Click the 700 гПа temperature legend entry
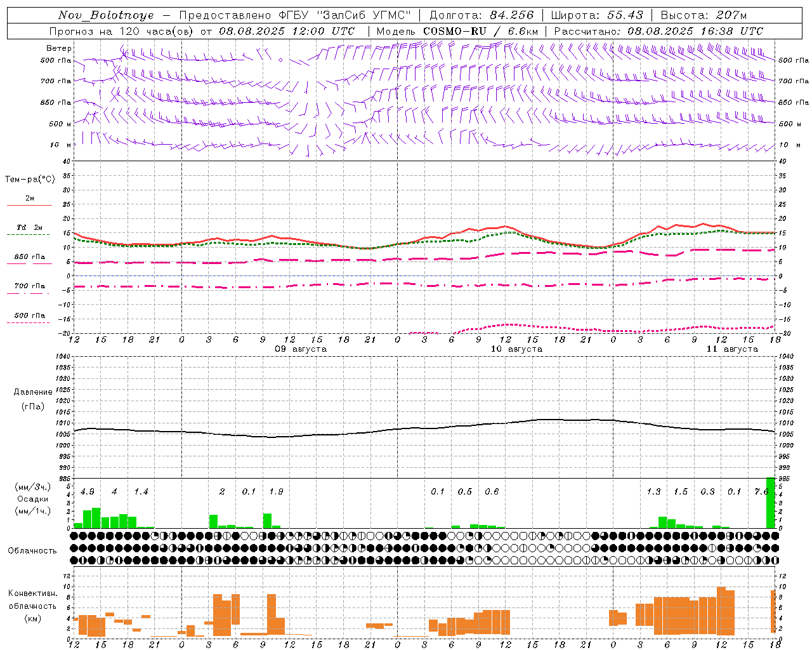Viewport: 812px width, 650px height. [x=30, y=286]
